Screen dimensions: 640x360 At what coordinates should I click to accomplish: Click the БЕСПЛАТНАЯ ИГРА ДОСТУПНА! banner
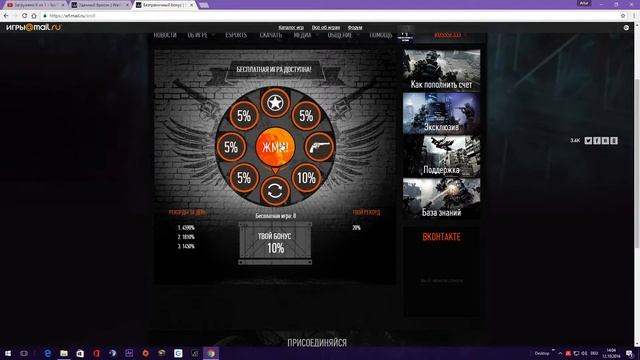click(x=274, y=70)
